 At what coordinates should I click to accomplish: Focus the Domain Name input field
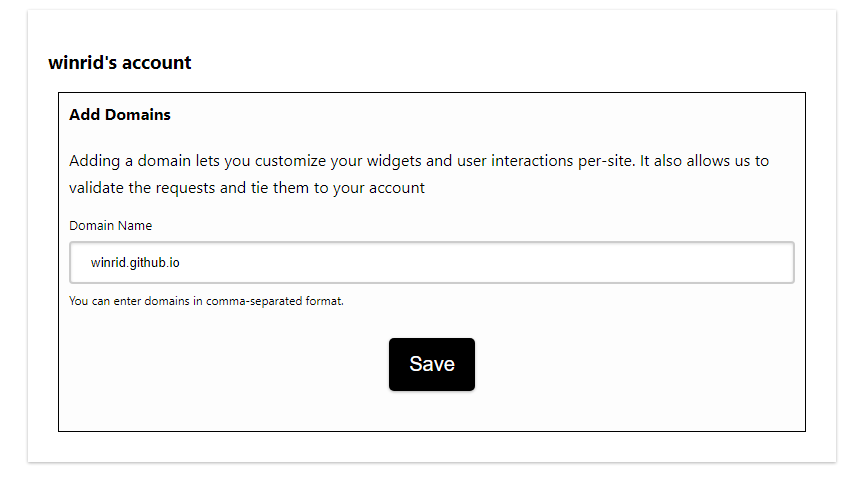pos(430,263)
